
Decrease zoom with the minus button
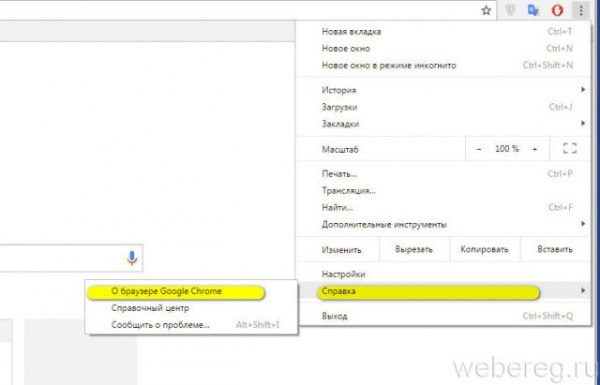(x=479, y=149)
